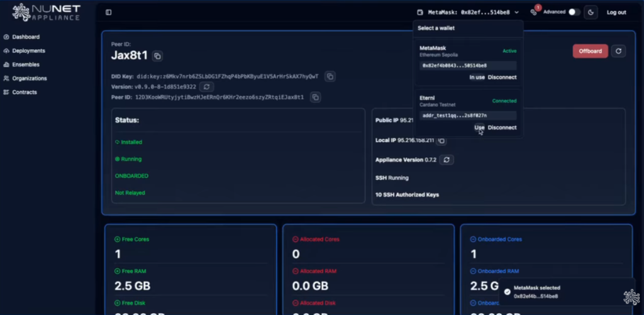Click the Allocated Disk minus icon
Screen dimensions: 644x315
(x=296, y=303)
